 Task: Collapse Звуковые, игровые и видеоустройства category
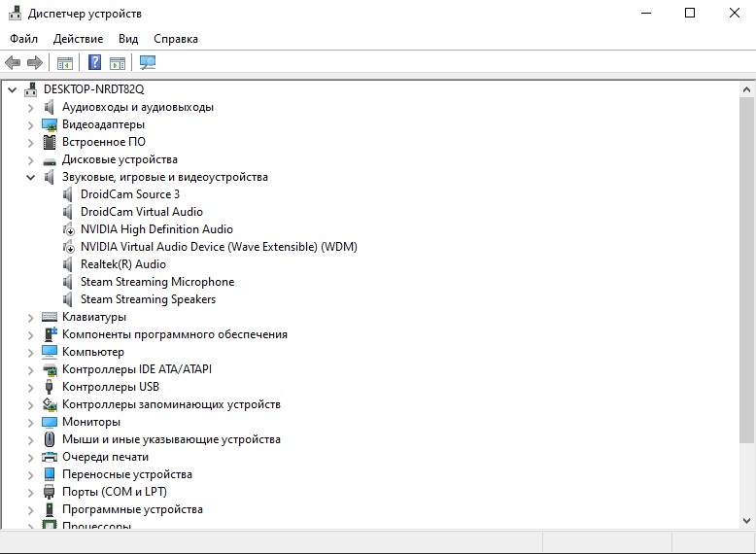[30, 178]
